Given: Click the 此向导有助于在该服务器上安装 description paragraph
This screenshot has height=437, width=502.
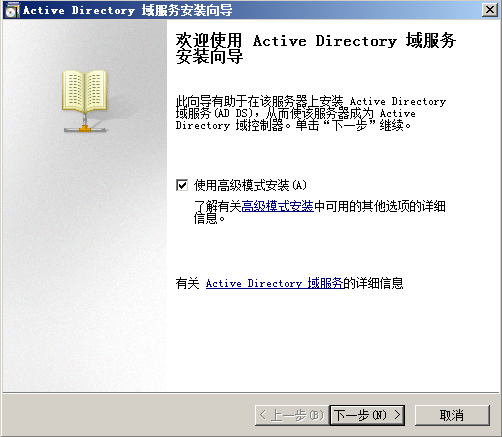Looking at the screenshot, I should 311,113.
